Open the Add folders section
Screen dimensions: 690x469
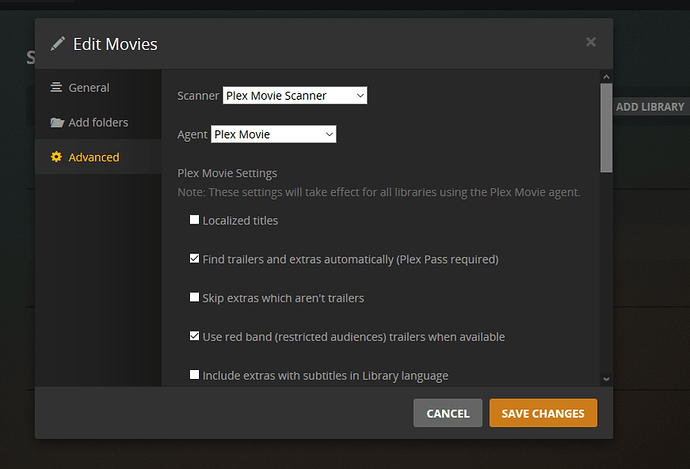pyautogui.click(x=98, y=122)
